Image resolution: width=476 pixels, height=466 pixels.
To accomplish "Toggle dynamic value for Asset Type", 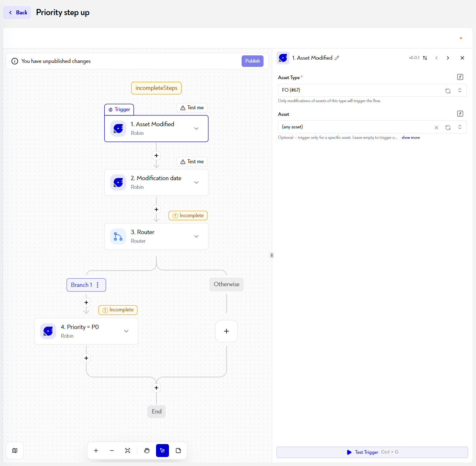I will click(x=460, y=77).
